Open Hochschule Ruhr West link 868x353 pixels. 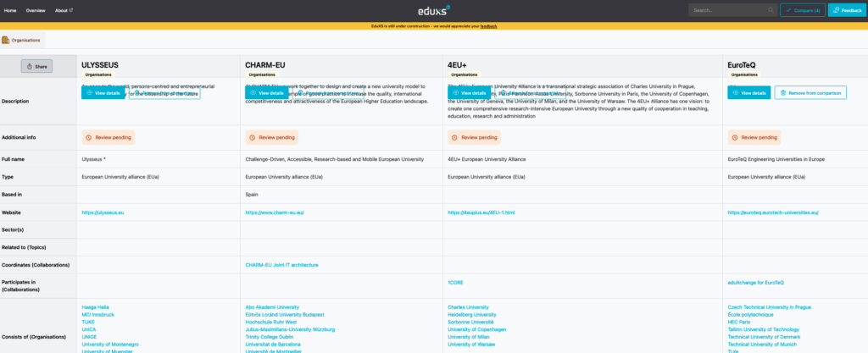click(x=270, y=322)
